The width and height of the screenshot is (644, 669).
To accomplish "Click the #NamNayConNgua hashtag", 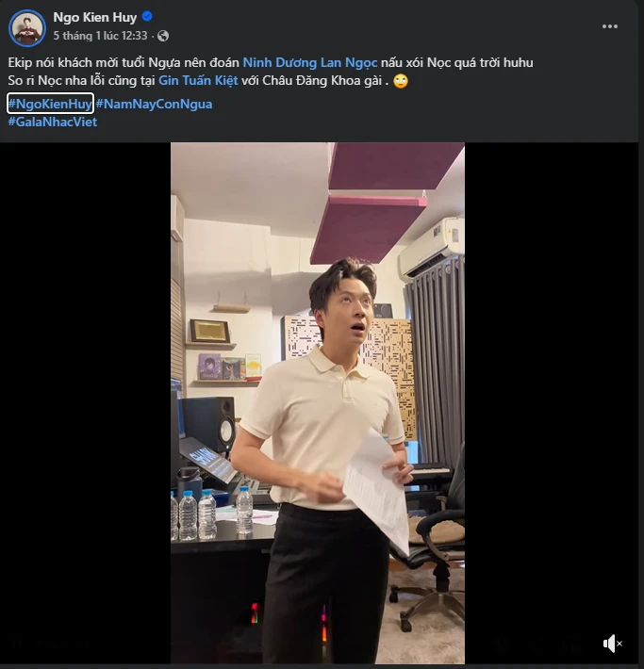I will (x=154, y=104).
